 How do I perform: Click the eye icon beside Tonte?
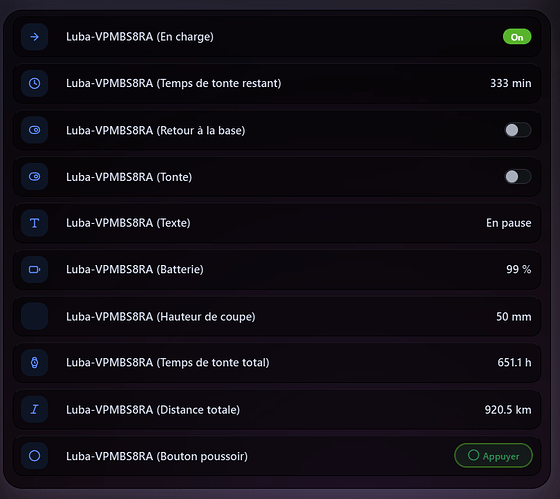35,176
